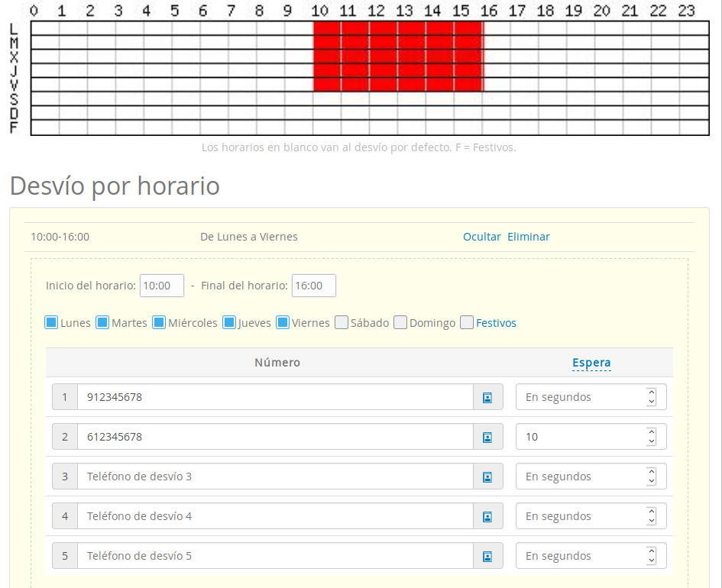Increase the Espera value on row 3
Viewport: 722px width, 588px height.
pyautogui.click(x=650, y=471)
